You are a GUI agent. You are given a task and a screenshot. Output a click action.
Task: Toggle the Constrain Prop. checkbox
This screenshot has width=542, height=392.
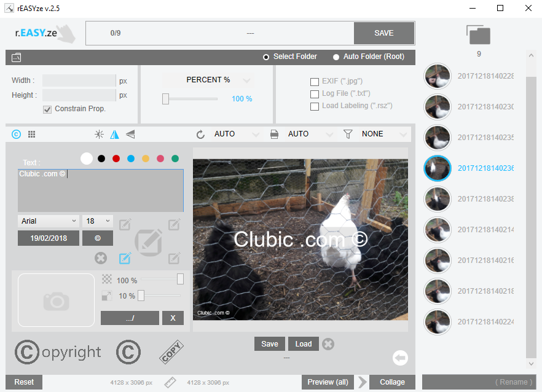(47, 109)
